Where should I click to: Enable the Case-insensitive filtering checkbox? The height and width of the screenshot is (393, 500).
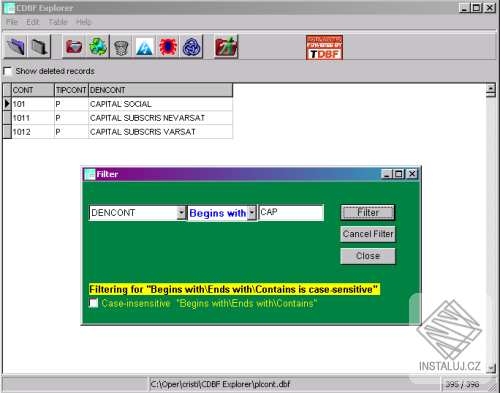click(94, 303)
